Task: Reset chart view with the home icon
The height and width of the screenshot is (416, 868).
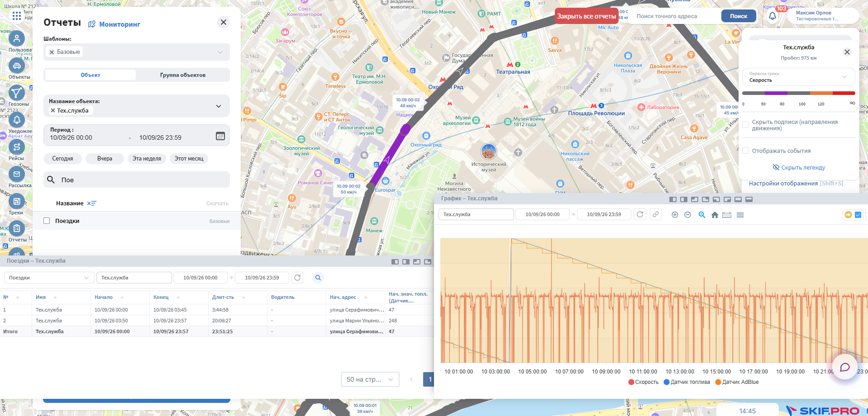Action: [715, 215]
